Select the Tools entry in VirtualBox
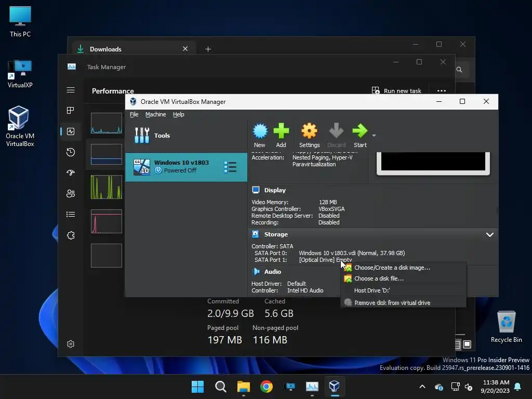 pyautogui.click(x=186, y=136)
